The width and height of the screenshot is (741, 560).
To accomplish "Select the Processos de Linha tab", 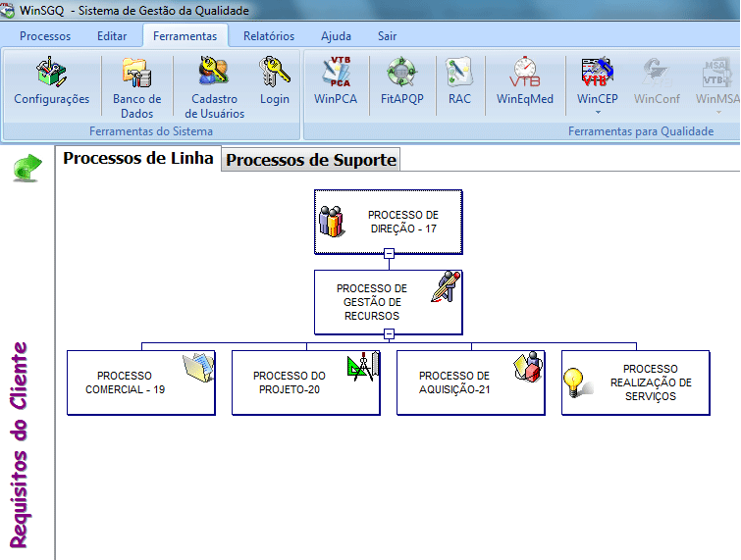I will (x=137, y=158).
